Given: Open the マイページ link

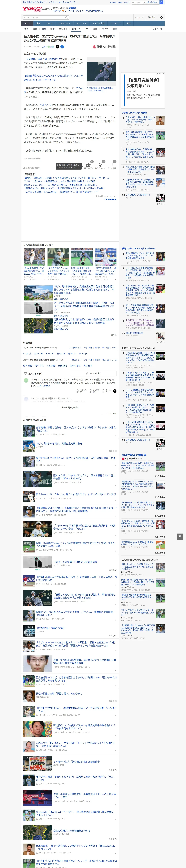Looking at the screenshot, I should pos(139,18).
